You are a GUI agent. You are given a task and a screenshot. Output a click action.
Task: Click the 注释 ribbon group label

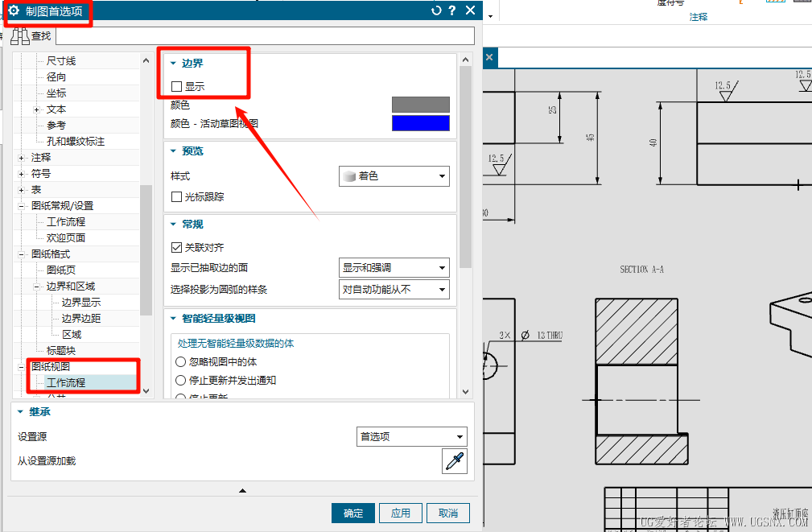pyautogui.click(x=698, y=17)
